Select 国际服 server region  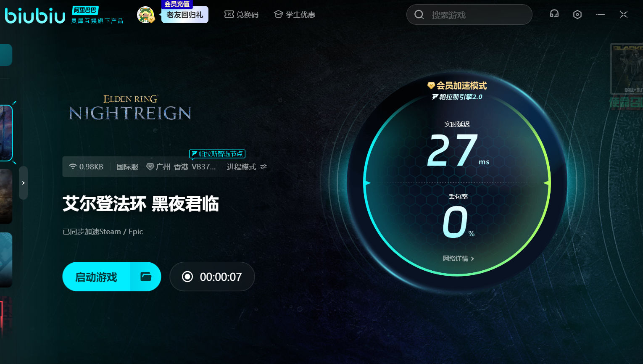(127, 167)
